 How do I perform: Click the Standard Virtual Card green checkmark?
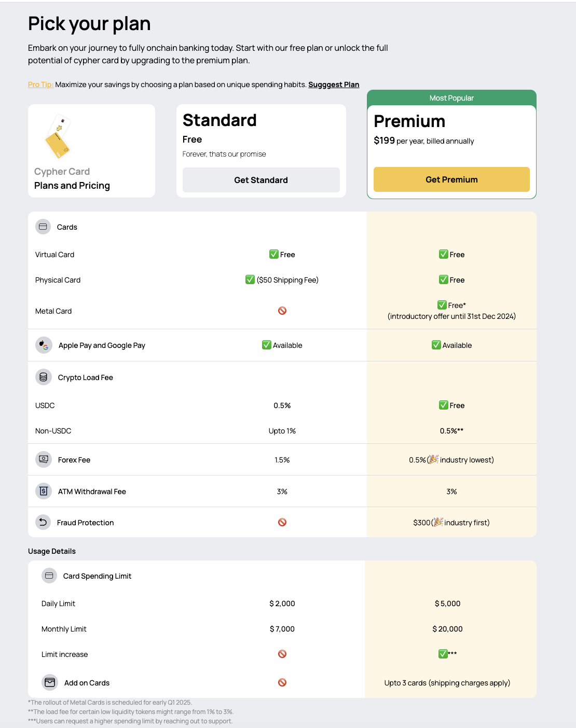274,254
